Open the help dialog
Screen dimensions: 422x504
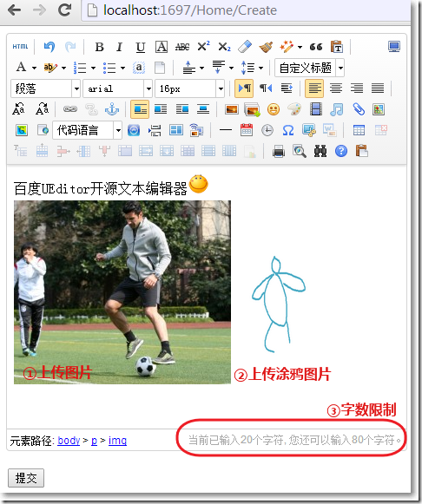tap(341, 151)
